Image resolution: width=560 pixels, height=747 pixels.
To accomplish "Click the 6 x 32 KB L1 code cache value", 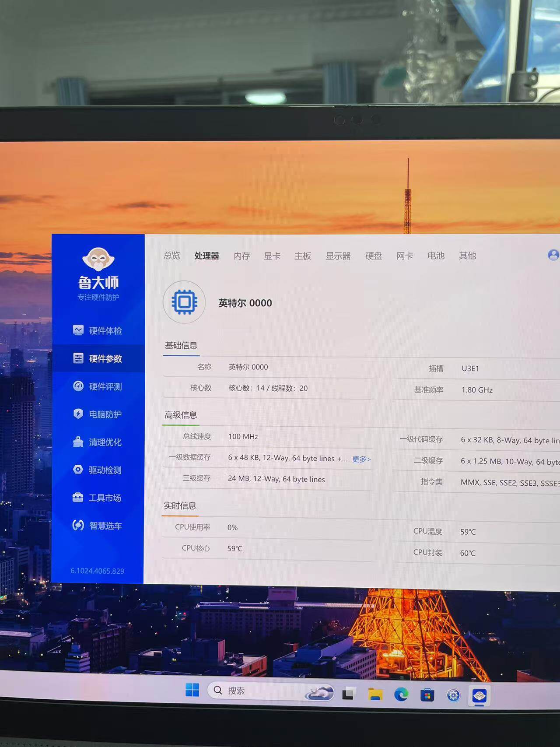I will [510, 440].
